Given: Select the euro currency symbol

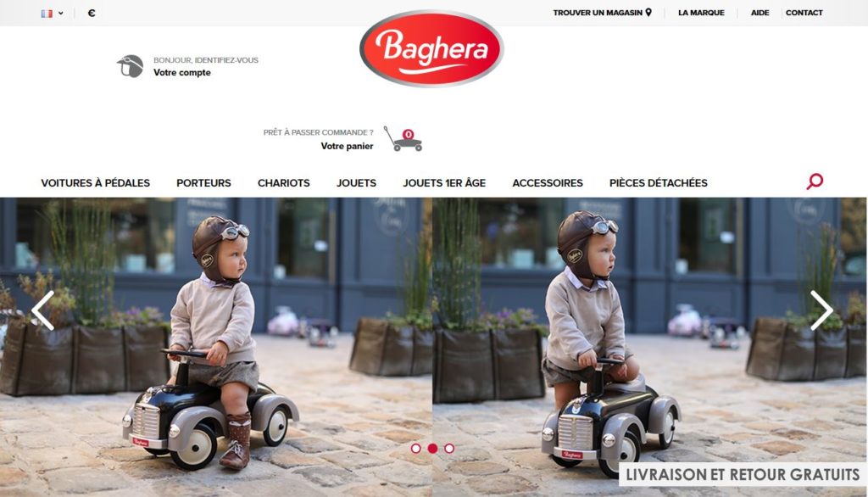Looking at the screenshot, I should point(92,13).
